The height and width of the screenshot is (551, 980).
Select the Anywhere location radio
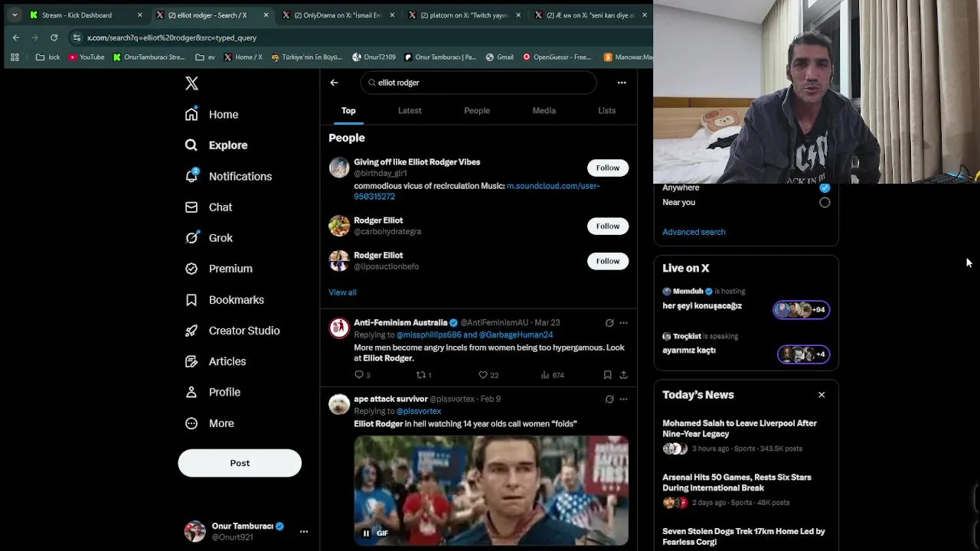pyautogui.click(x=825, y=187)
